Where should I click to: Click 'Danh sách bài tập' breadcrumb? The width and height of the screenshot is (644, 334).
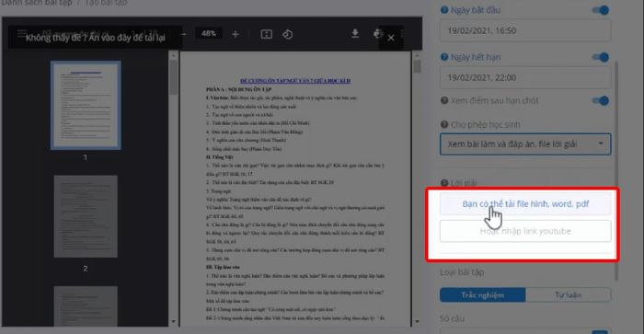(37, 3)
